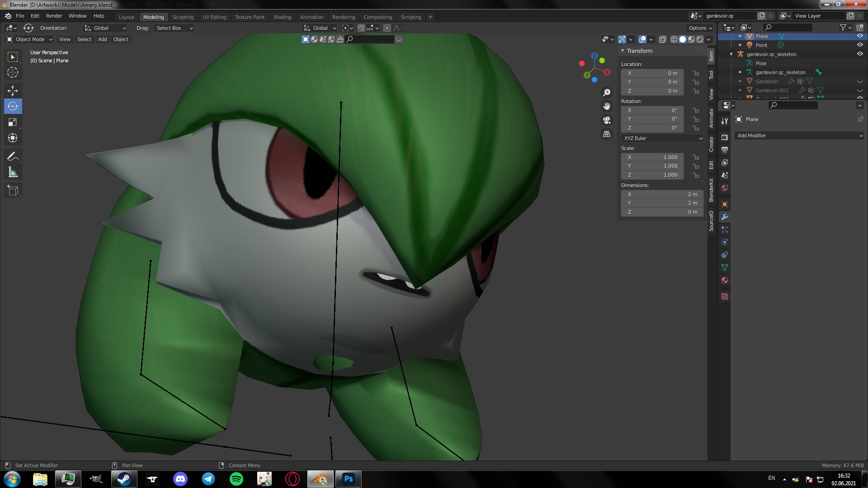The image size is (868, 488).
Task: Select the Select Box tool
Action: [13, 57]
